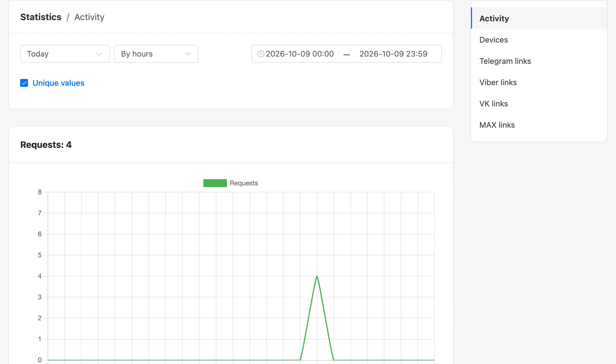Toggle the green Requests legend swatch
The image size is (616, 364).
(215, 183)
